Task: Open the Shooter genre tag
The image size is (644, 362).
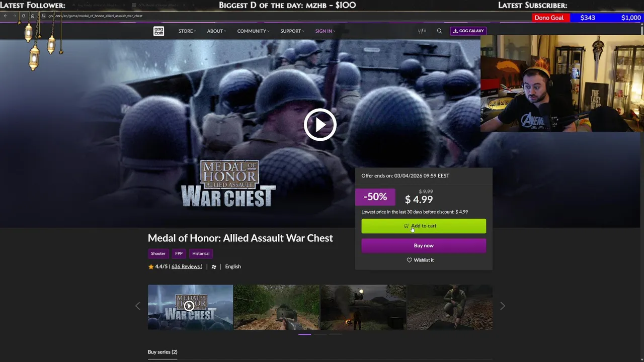Action: (158, 253)
